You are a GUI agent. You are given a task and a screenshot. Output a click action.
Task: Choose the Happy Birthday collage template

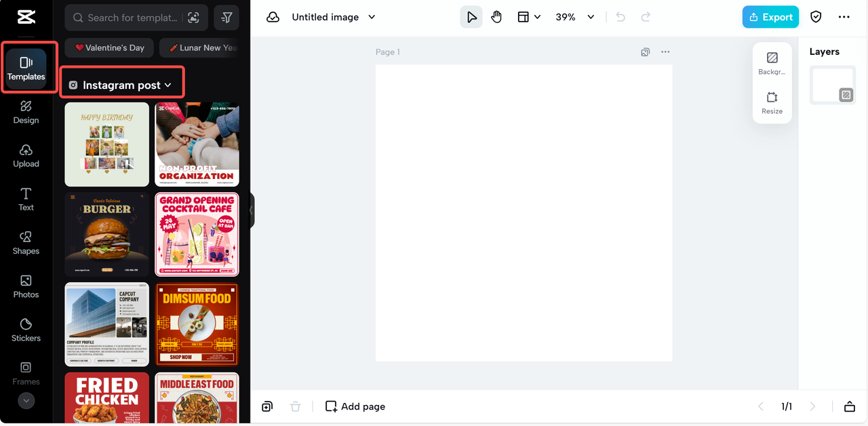(106, 144)
